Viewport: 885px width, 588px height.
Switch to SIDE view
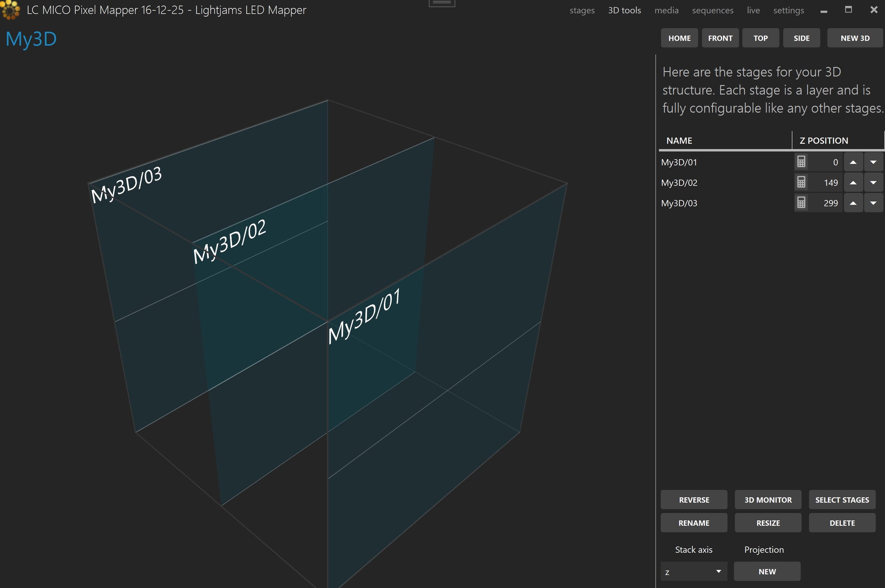[801, 38]
